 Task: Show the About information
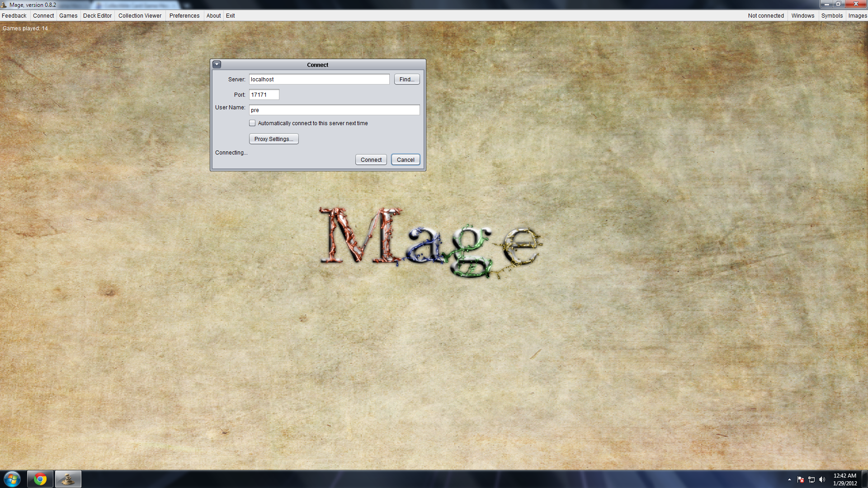213,15
